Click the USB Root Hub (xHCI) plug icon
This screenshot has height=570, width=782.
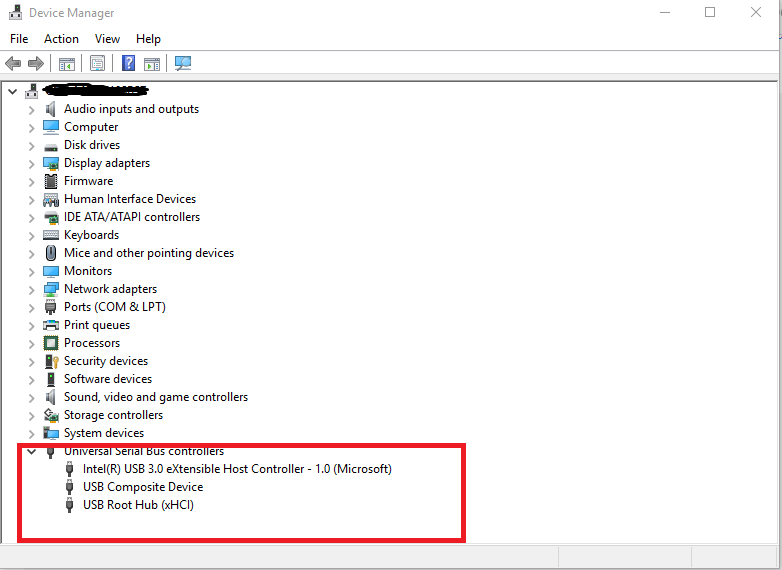(69, 505)
